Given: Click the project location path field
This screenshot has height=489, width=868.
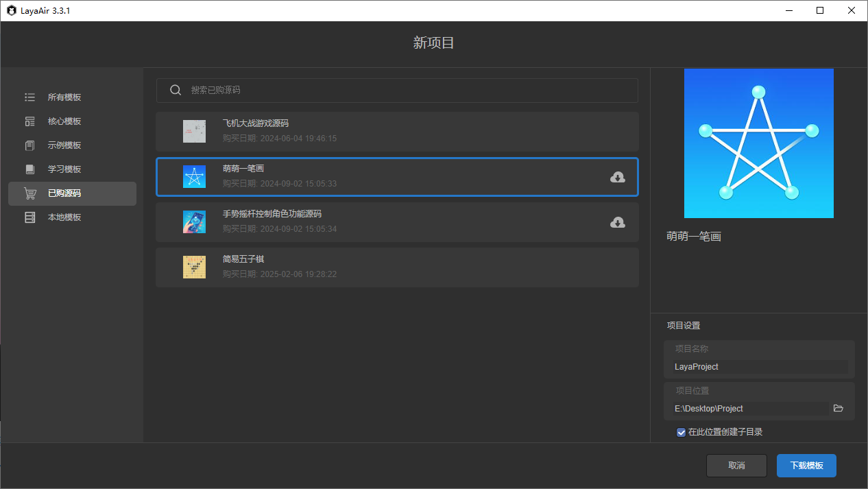Looking at the screenshot, I should pyautogui.click(x=749, y=408).
